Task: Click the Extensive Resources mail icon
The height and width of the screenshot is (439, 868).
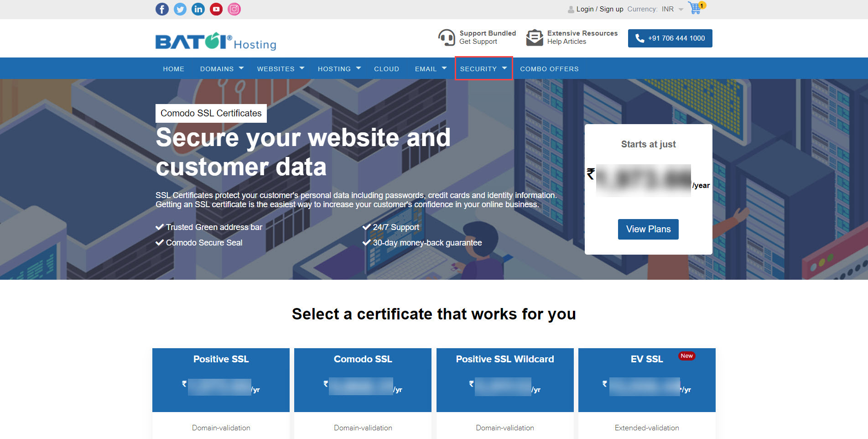Action: [x=535, y=37]
